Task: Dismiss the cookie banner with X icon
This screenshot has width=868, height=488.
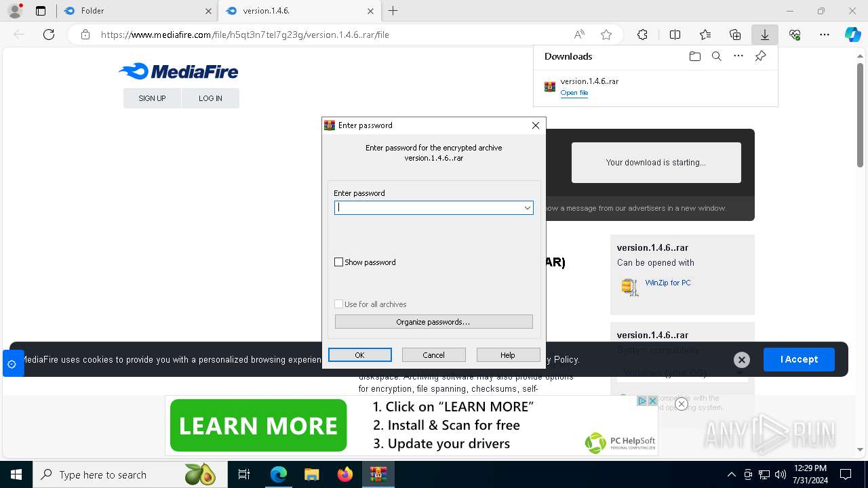Action: click(742, 360)
